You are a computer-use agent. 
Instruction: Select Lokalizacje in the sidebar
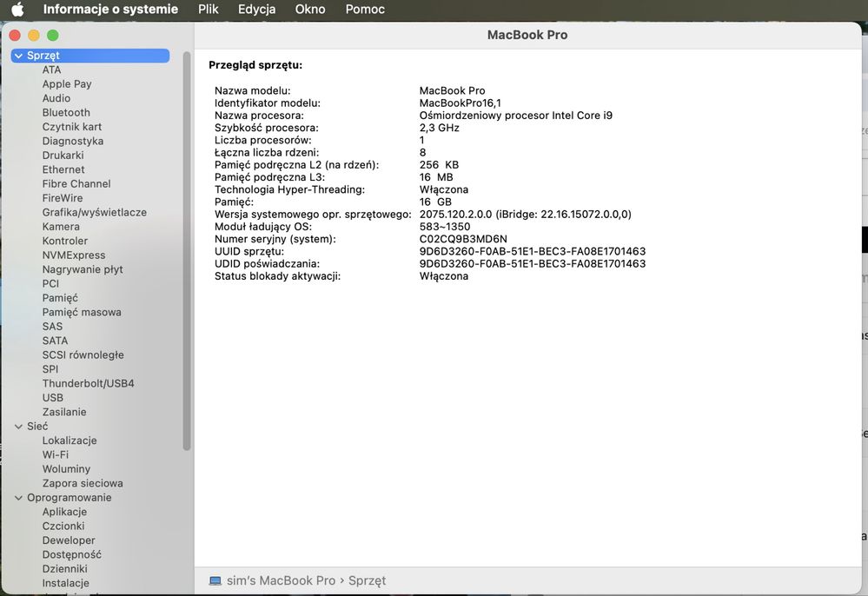[x=70, y=441]
